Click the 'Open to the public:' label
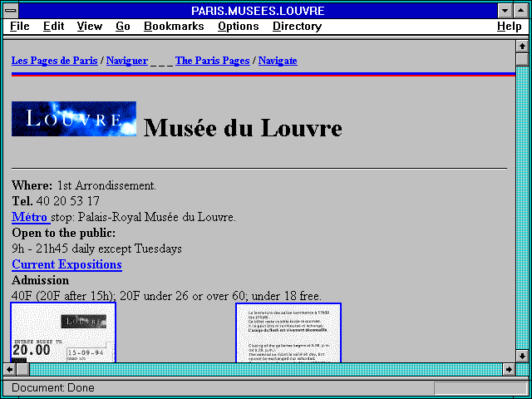 click(63, 233)
